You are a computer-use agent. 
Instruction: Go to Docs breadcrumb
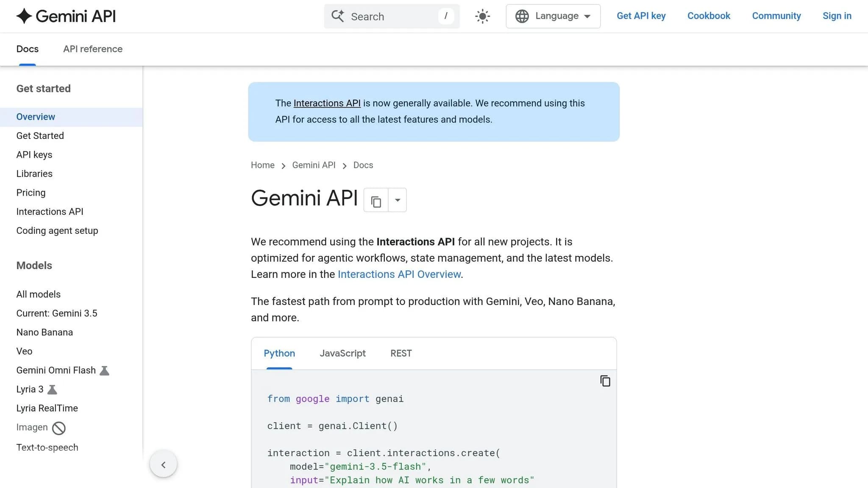(x=363, y=165)
